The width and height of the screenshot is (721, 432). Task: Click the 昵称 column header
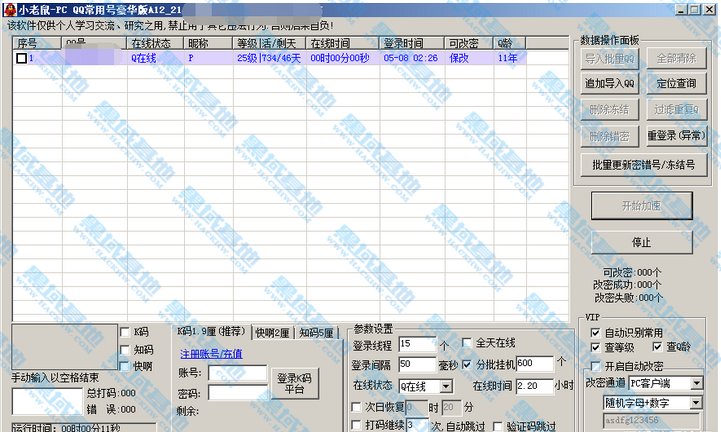[208, 43]
